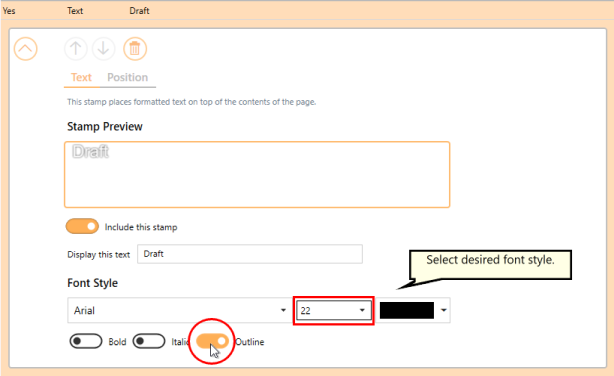Move stamp down with the down-arrow icon

click(x=103, y=49)
